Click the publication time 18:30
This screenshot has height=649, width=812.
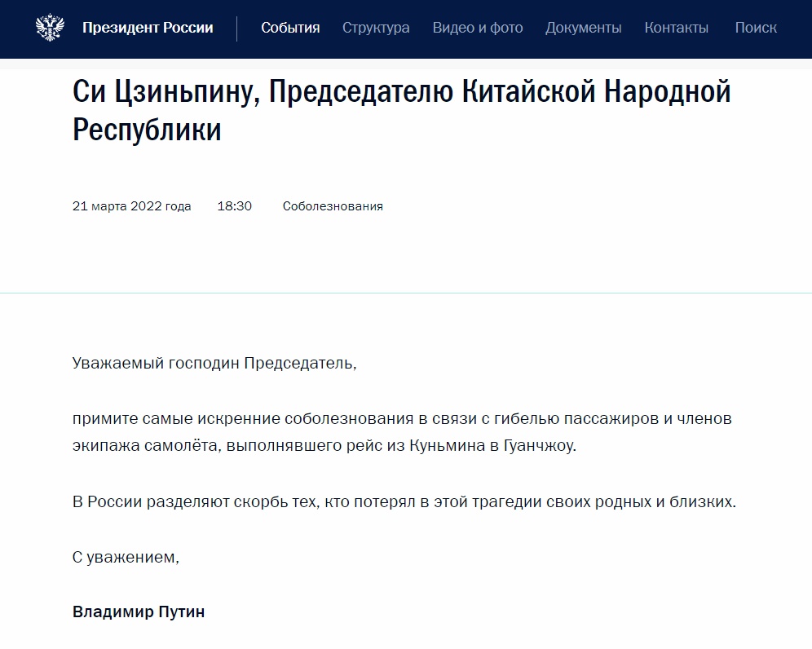tap(234, 206)
